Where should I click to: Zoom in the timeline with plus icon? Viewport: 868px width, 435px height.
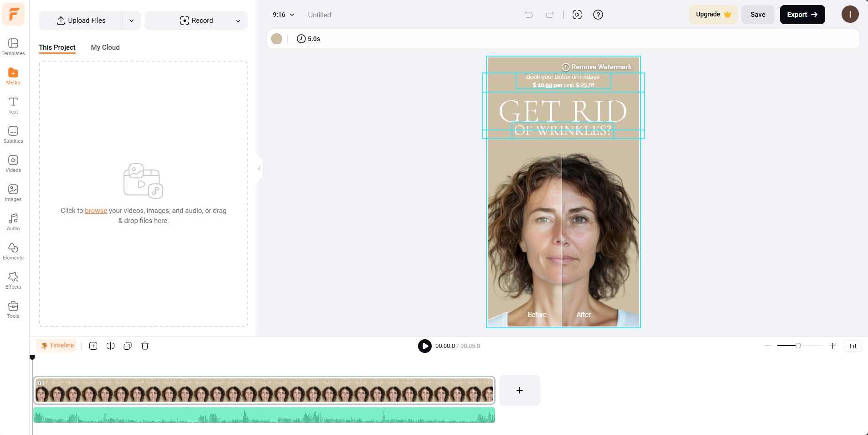point(832,346)
